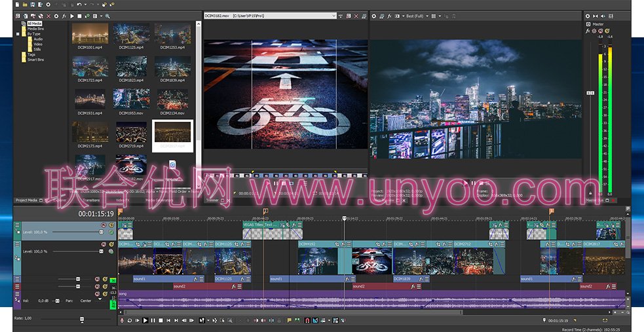The image size is (644, 332).
Task: Open the split screen view dropdown arrow
Action: pyautogui.click(x=404, y=16)
